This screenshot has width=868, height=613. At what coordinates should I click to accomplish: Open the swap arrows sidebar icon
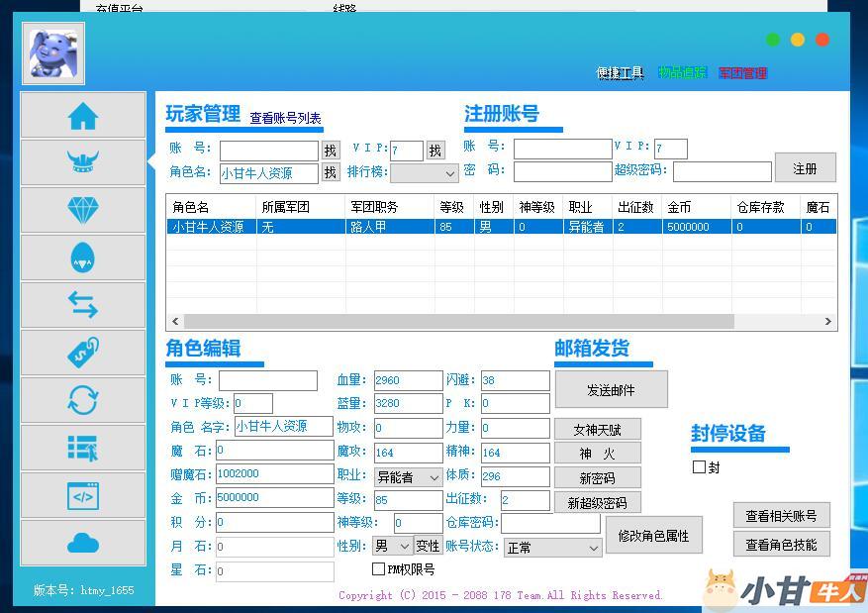(x=83, y=306)
